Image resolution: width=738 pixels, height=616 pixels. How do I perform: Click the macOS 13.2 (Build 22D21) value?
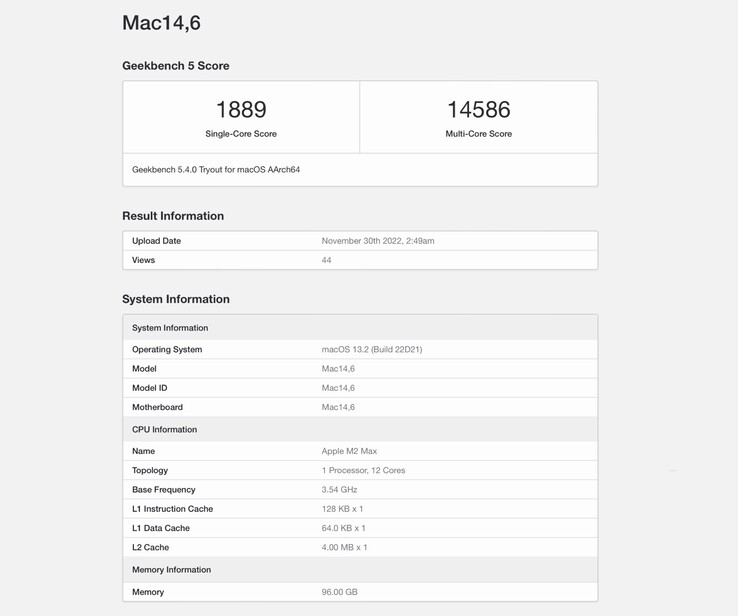(372, 350)
